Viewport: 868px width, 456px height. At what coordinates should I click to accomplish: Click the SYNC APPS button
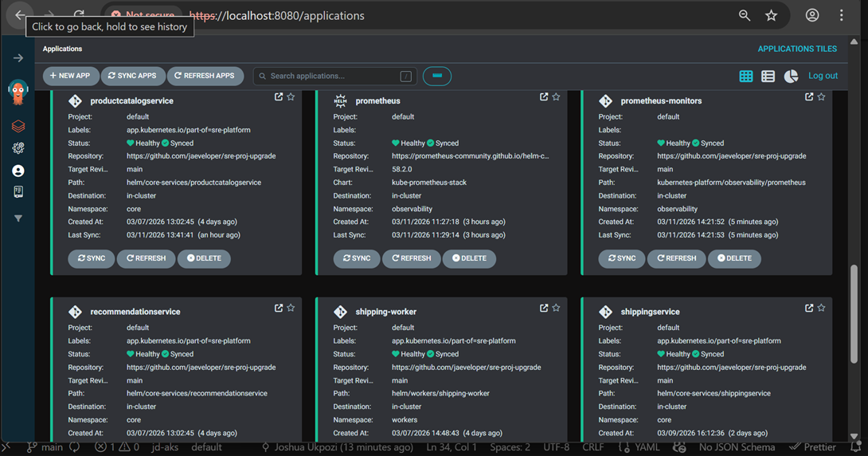click(x=133, y=76)
